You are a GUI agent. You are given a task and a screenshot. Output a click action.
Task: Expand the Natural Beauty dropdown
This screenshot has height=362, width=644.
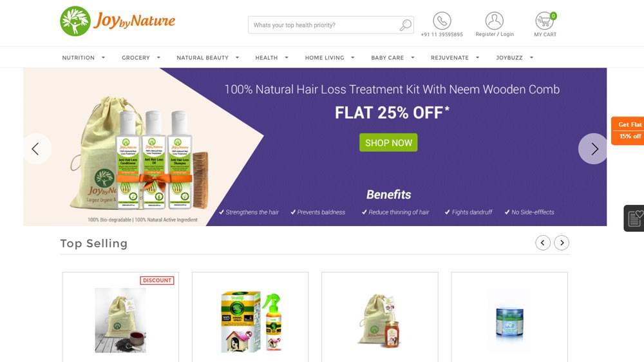click(x=237, y=57)
